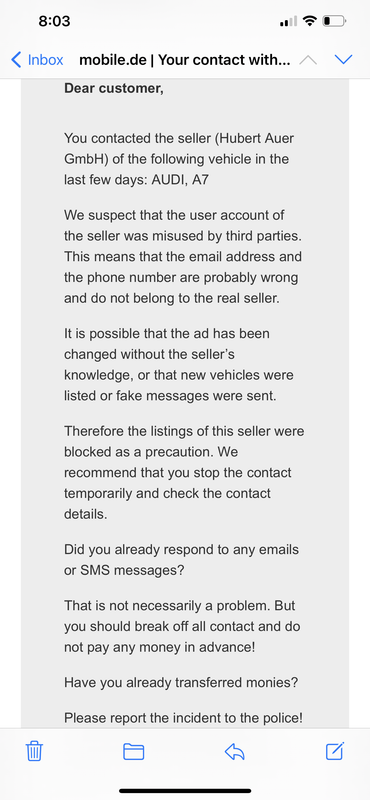Tap the "AUDI, A7" vehicle text
The width and height of the screenshot is (370, 800).
[x=180, y=180]
